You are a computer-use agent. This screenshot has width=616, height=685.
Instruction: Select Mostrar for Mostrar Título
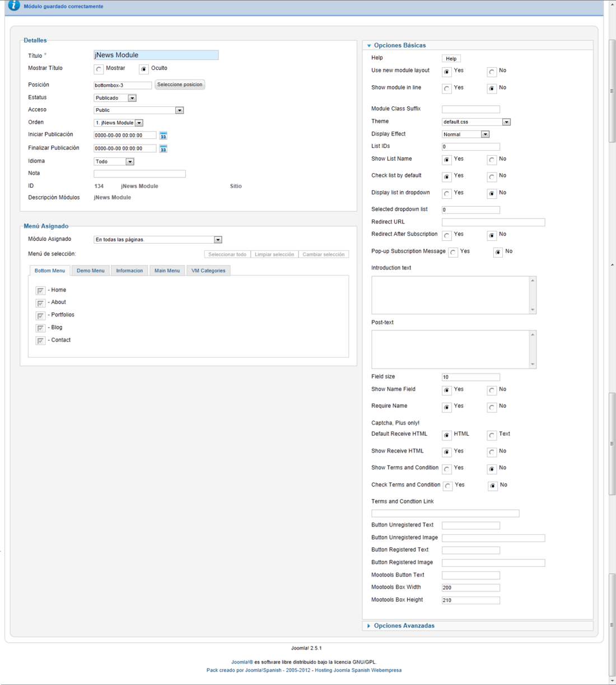tap(99, 69)
